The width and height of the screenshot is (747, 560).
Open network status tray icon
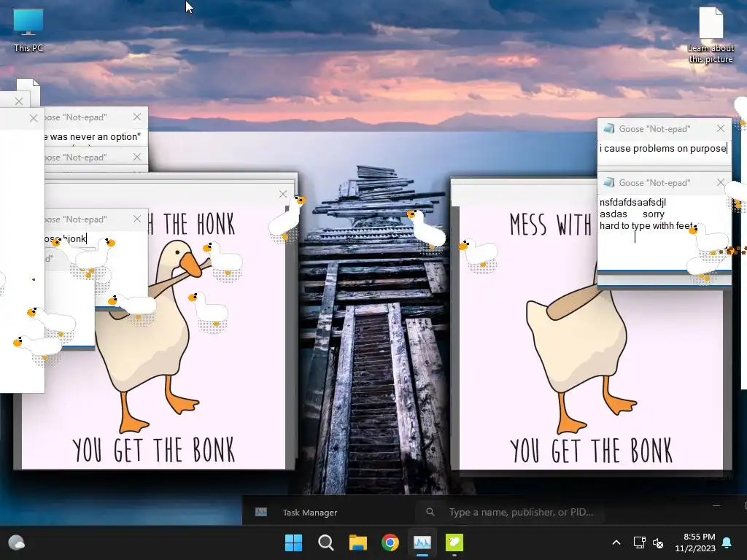(639, 542)
